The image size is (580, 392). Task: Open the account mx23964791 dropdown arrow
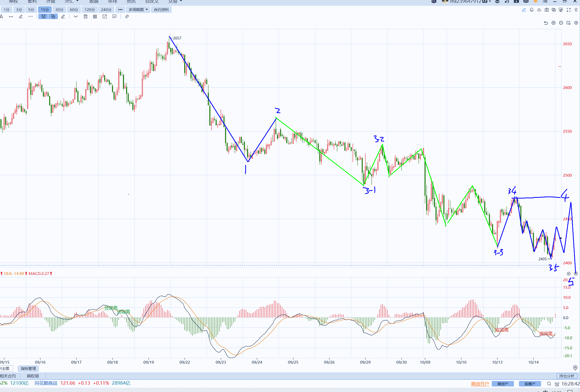click(490, 2)
